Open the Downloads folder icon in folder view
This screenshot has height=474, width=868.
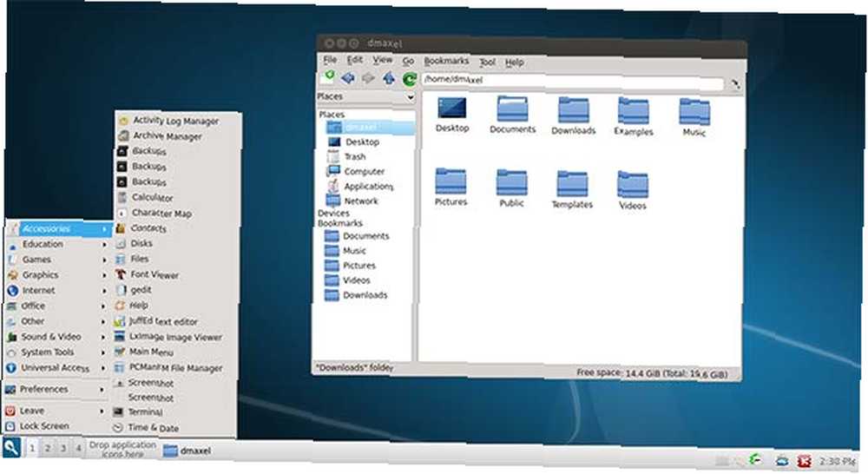tap(573, 116)
